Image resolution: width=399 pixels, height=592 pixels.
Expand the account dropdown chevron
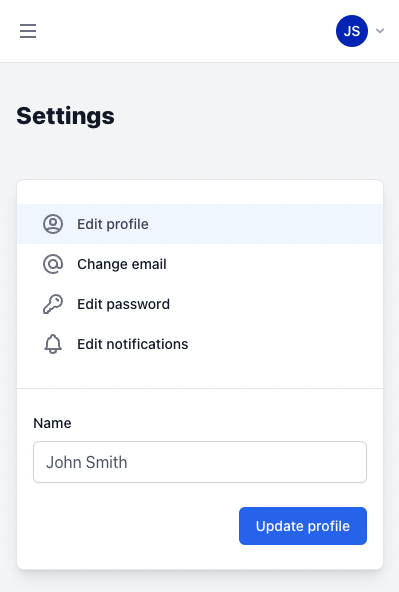pos(380,31)
